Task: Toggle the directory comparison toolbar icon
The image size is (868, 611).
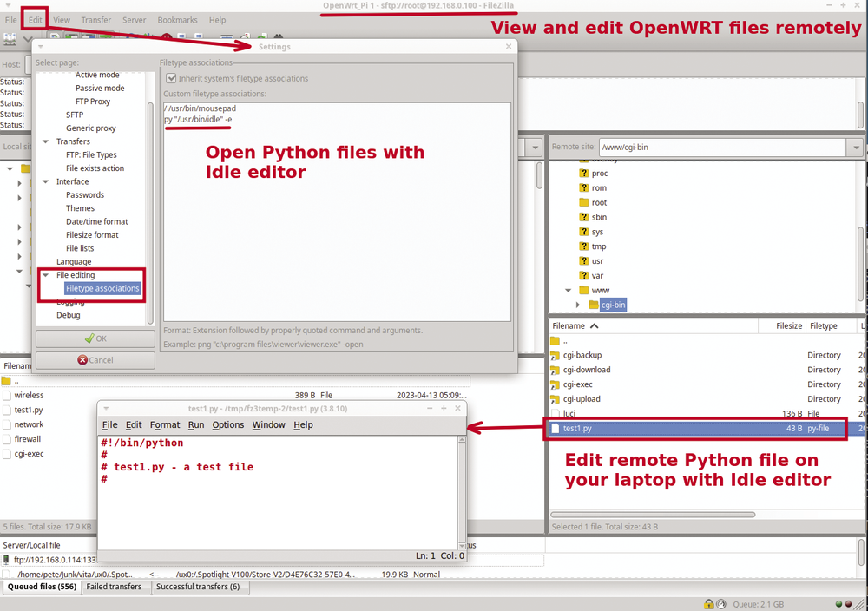Action: (x=226, y=35)
